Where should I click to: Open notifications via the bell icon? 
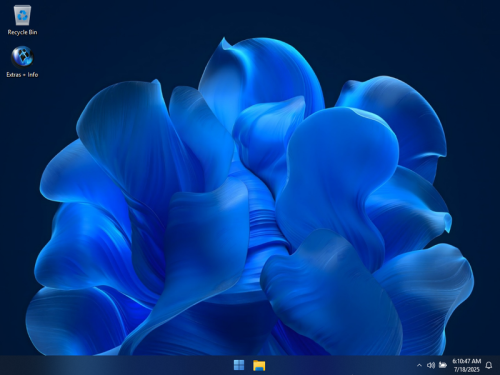489,365
